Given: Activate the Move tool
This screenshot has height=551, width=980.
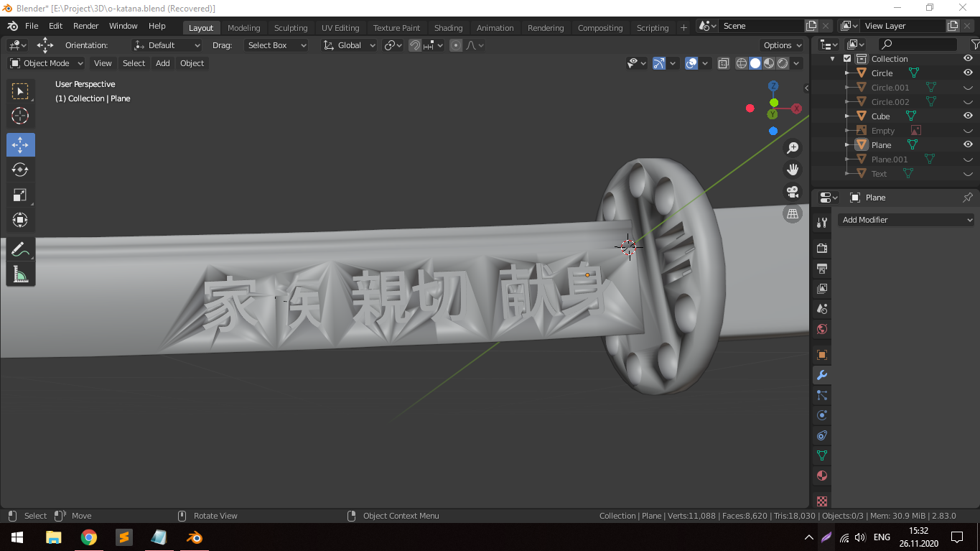Looking at the screenshot, I should [20, 145].
